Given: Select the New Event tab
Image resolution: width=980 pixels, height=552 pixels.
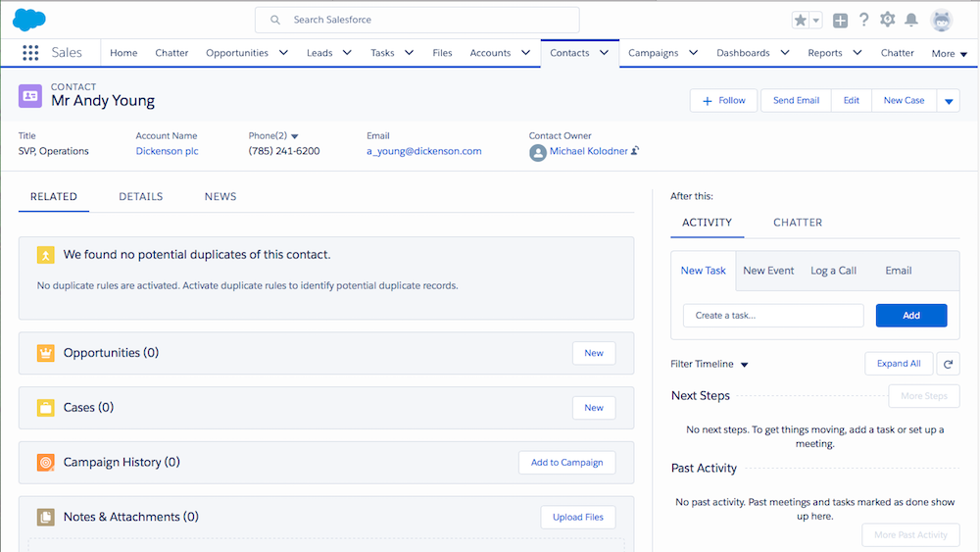Looking at the screenshot, I should (768, 271).
